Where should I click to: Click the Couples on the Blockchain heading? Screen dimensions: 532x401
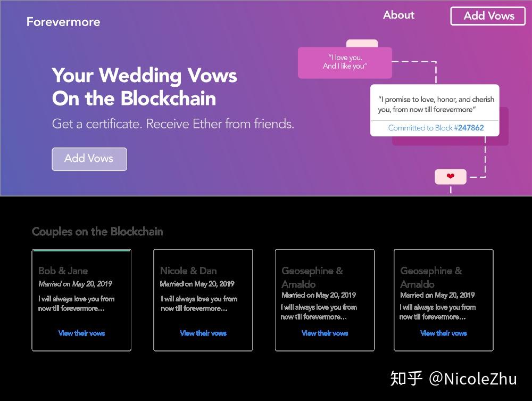coord(97,232)
